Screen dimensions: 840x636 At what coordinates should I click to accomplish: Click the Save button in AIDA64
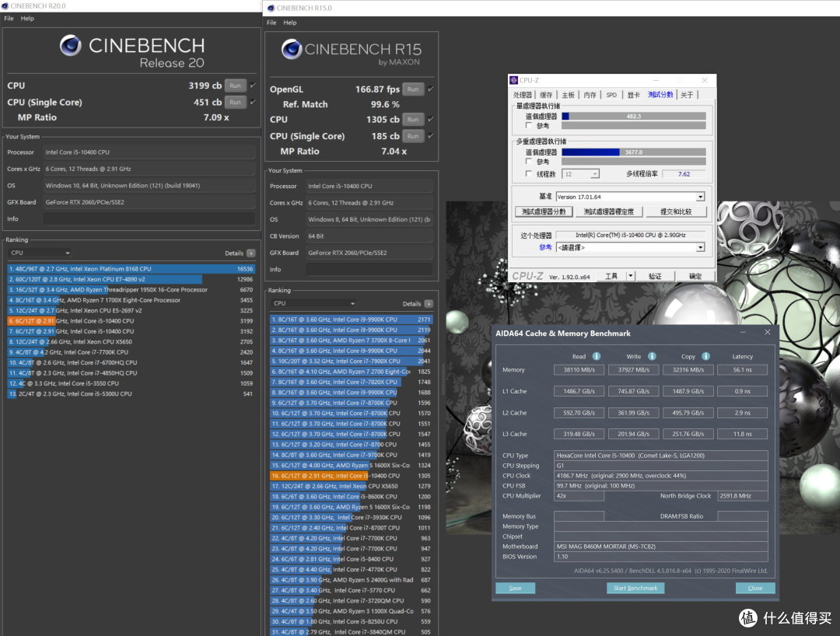click(x=515, y=588)
